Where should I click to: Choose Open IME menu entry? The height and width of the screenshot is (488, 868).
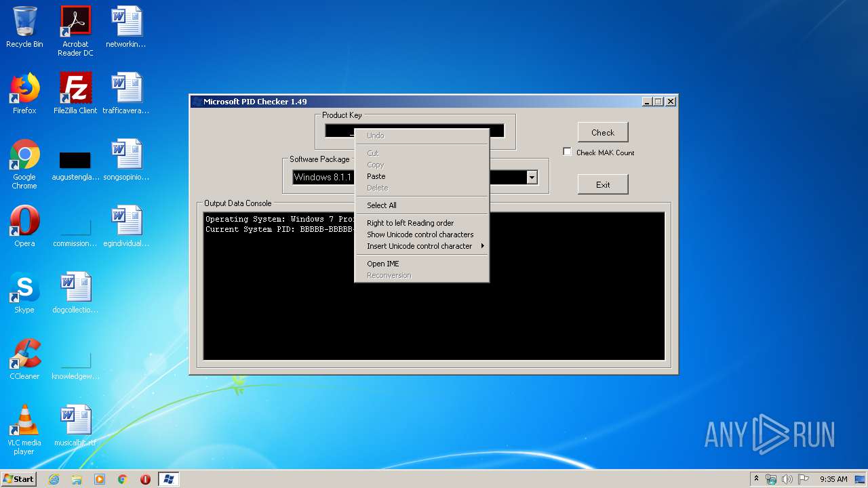pyautogui.click(x=421, y=264)
